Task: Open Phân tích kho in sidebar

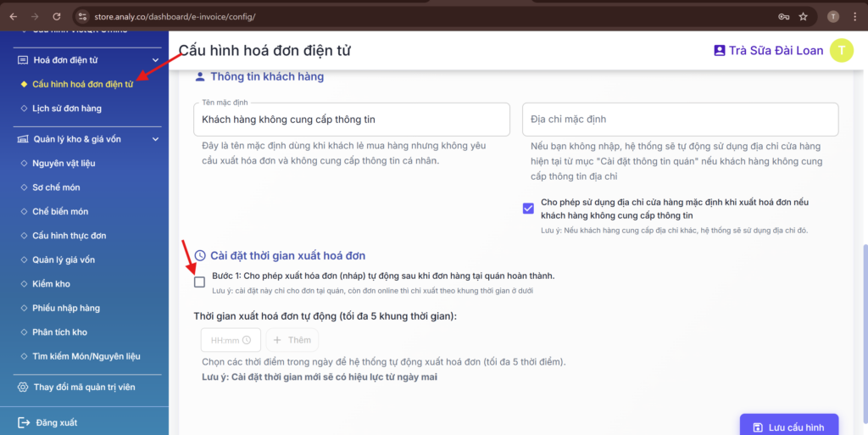Action: (x=60, y=332)
